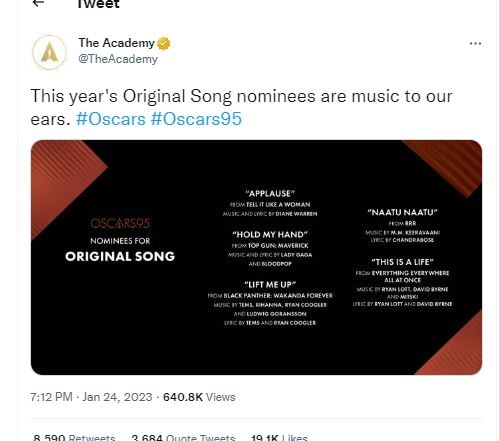The height and width of the screenshot is (441, 499).
Task: Click the Jan 24, 2023 date
Action: point(117,397)
